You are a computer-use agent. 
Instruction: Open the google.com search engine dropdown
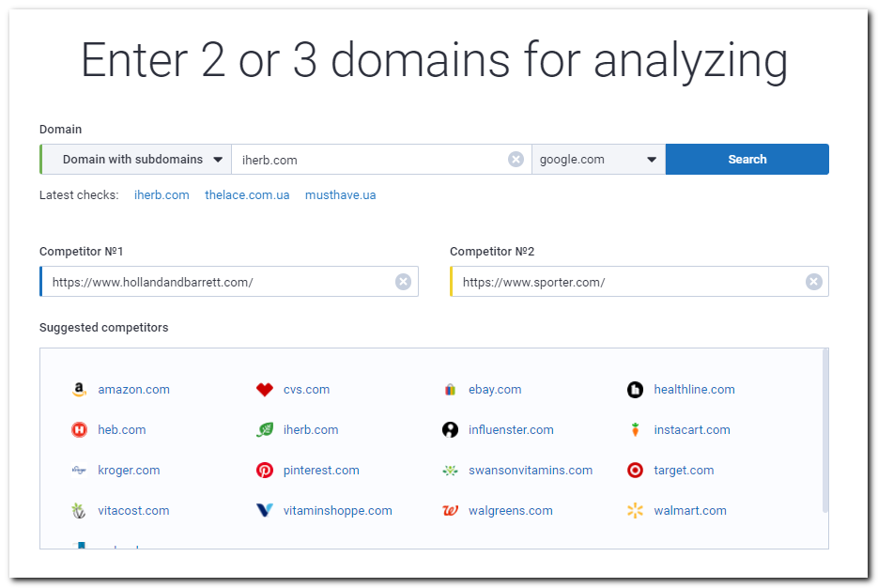[598, 160]
